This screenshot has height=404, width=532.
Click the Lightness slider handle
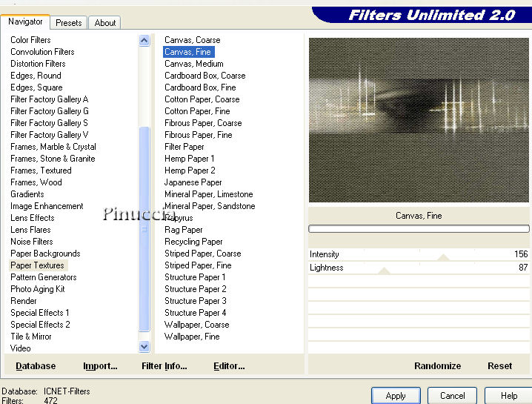(x=384, y=271)
